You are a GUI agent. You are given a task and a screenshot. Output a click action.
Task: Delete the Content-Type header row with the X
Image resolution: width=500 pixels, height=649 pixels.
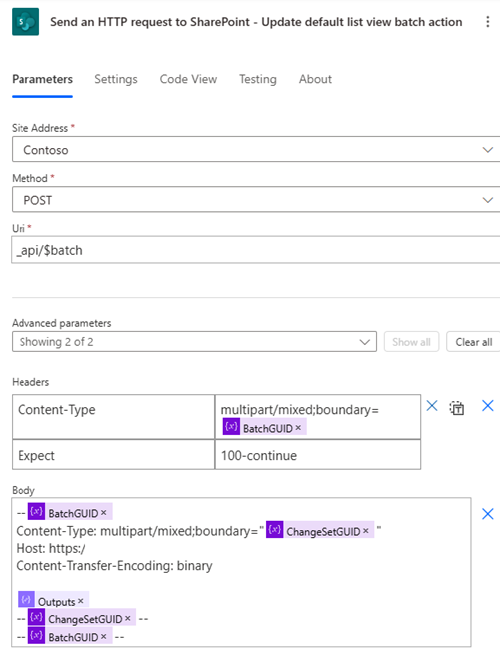(432, 406)
